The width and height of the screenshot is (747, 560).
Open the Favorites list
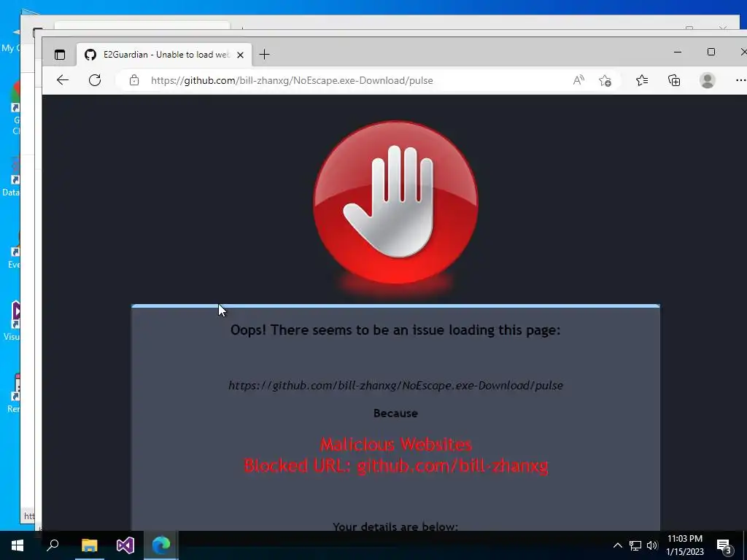click(642, 80)
